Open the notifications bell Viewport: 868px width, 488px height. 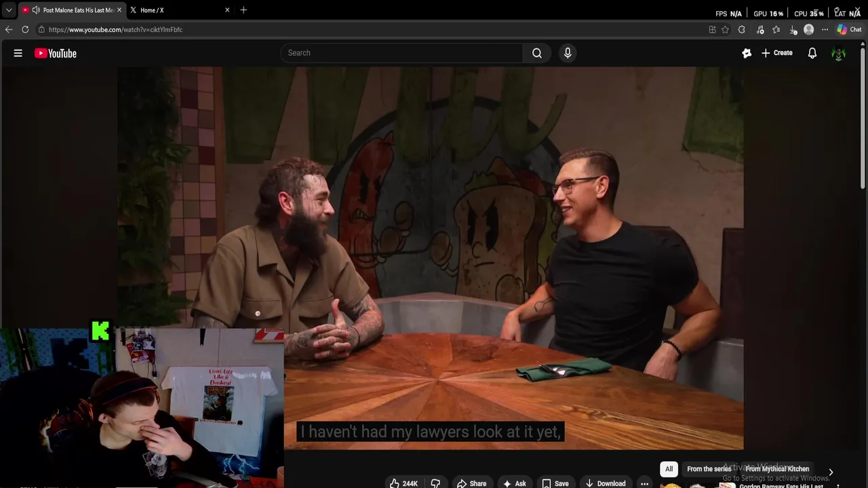pos(812,53)
